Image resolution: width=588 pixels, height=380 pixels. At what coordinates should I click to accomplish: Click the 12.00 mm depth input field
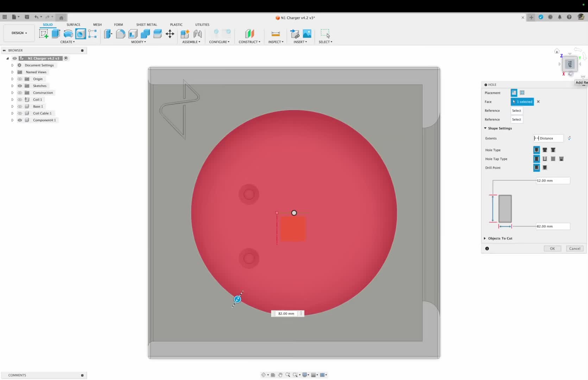(x=552, y=181)
